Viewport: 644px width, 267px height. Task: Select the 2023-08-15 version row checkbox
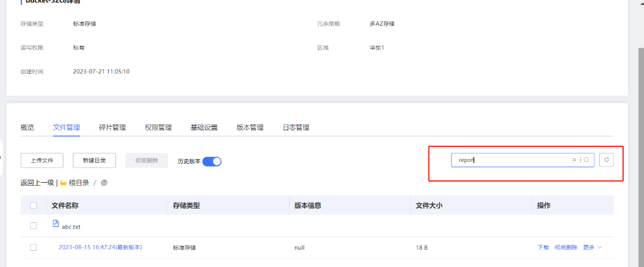[x=33, y=247]
